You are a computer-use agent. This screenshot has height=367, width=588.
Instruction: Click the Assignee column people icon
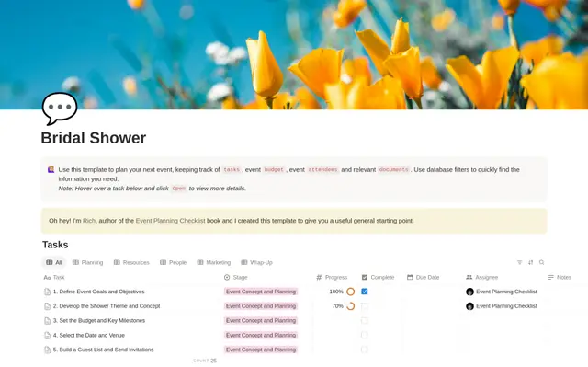pyautogui.click(x=469, y=277)
